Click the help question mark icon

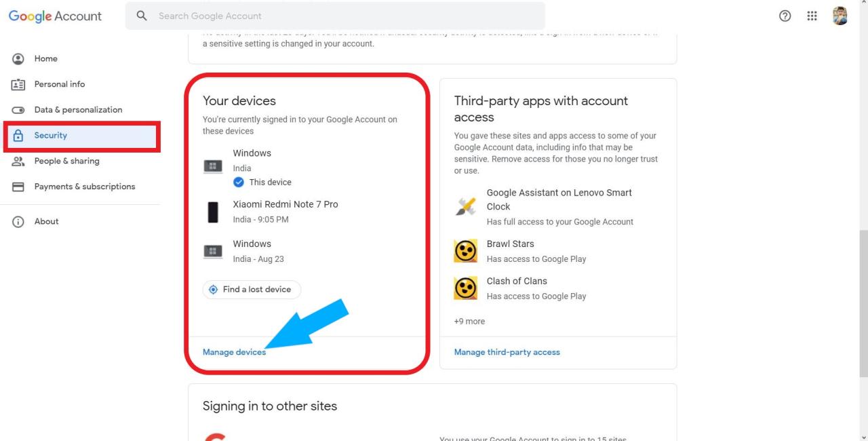[x=785, y=16]
